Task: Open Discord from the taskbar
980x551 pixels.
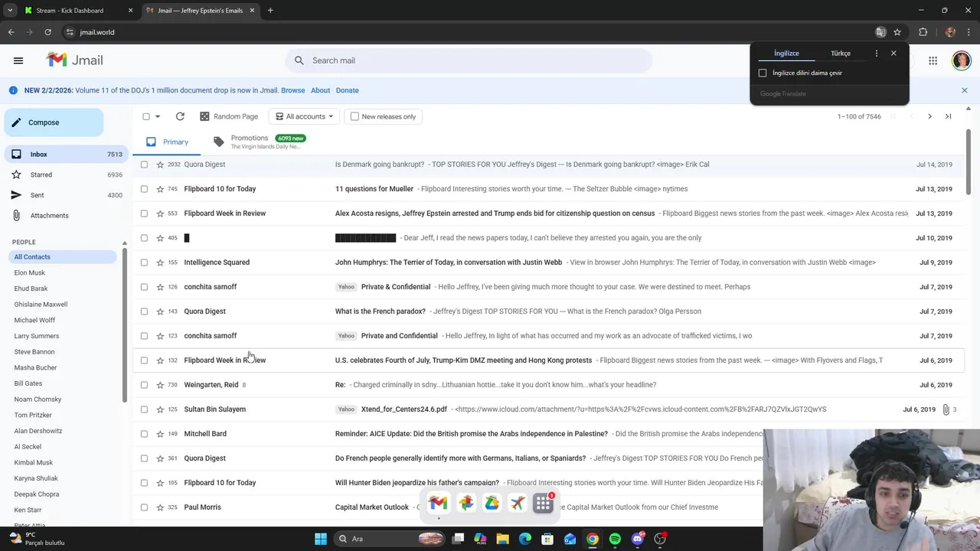Action: [x=638, y=539]
